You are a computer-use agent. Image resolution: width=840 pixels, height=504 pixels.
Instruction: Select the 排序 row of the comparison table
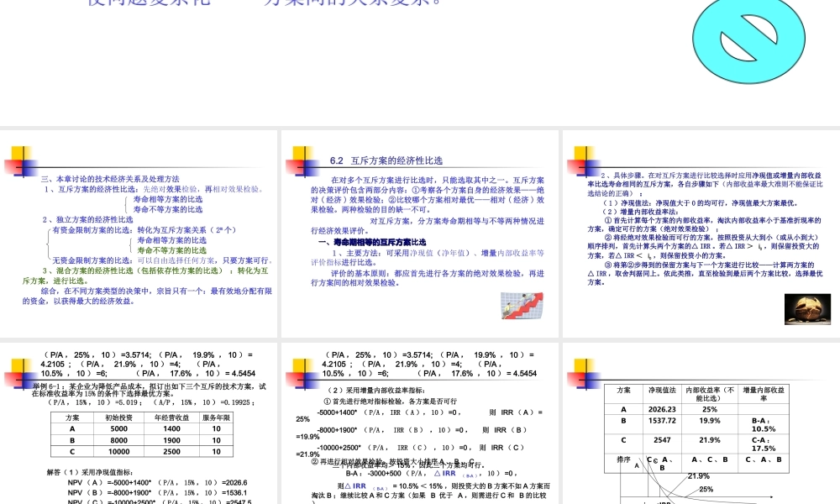click(622, 460)
